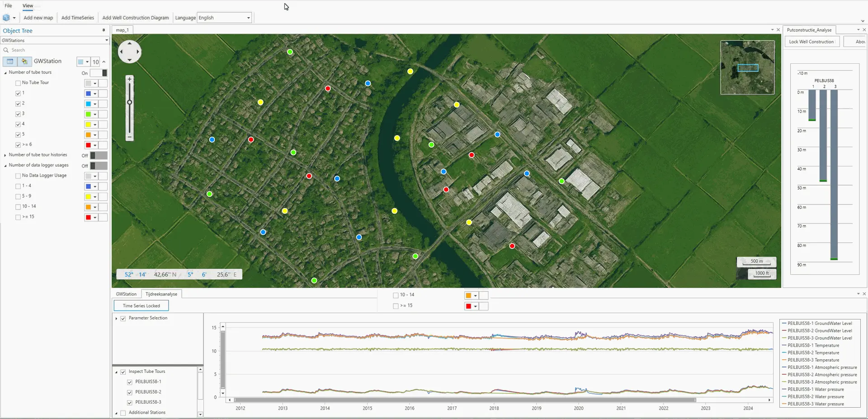Pan map right with navigation arrow

[x=137, y=52]
